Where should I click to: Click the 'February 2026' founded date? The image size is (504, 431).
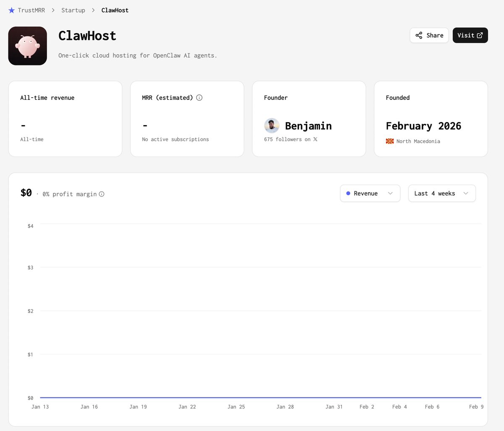(423, 126)
